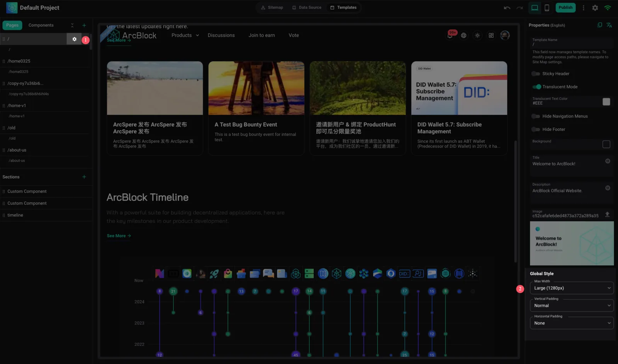Select the timeline section
Viewport: 618px width, 364px height.
tap(46, 215)
